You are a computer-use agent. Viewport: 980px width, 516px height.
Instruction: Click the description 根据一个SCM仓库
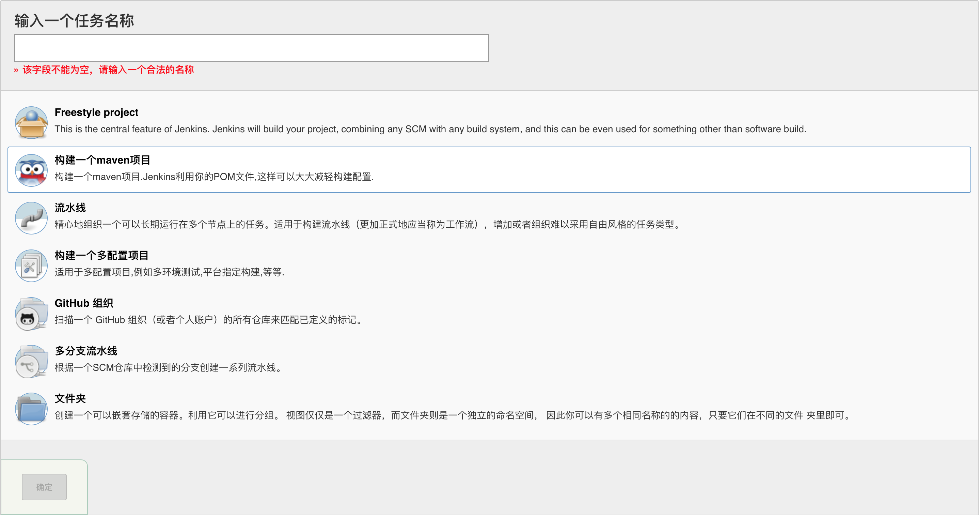click(169, 367)
